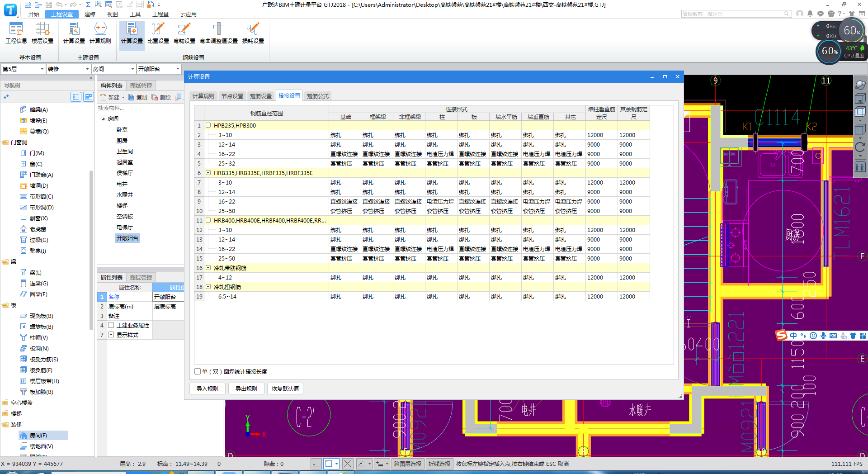This screenshot has height=474, width=868.
Task: Click 恢复默认值 button
Action: coord(285,389)
